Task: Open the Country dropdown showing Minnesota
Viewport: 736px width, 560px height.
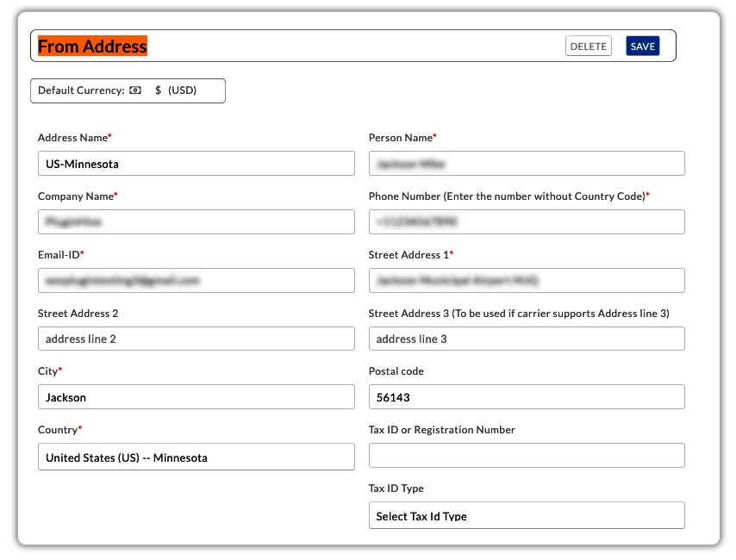Action: (x=196, y=457)
